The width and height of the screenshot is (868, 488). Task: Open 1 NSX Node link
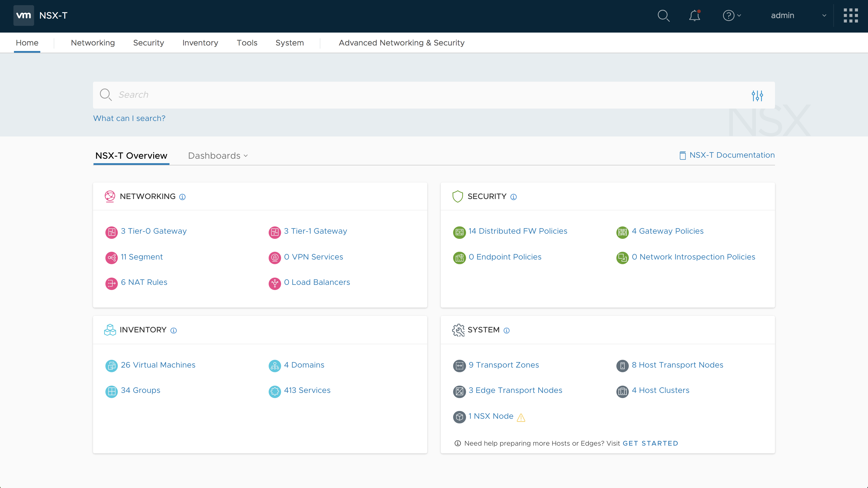pos(491,416)
